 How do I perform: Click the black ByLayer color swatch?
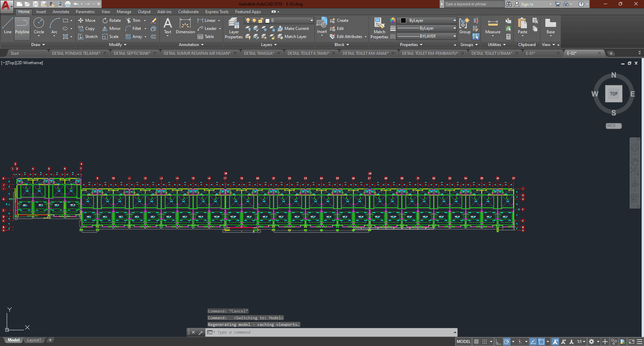coord(403,20)
